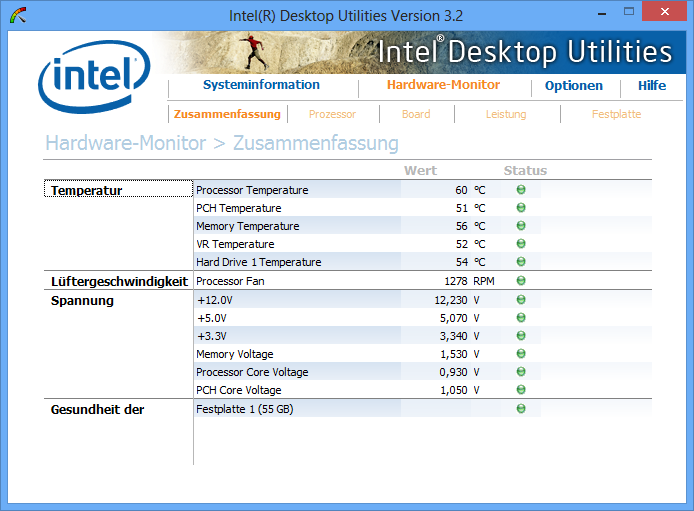Click the PCH Core Voltage label

tap(239, 390)
